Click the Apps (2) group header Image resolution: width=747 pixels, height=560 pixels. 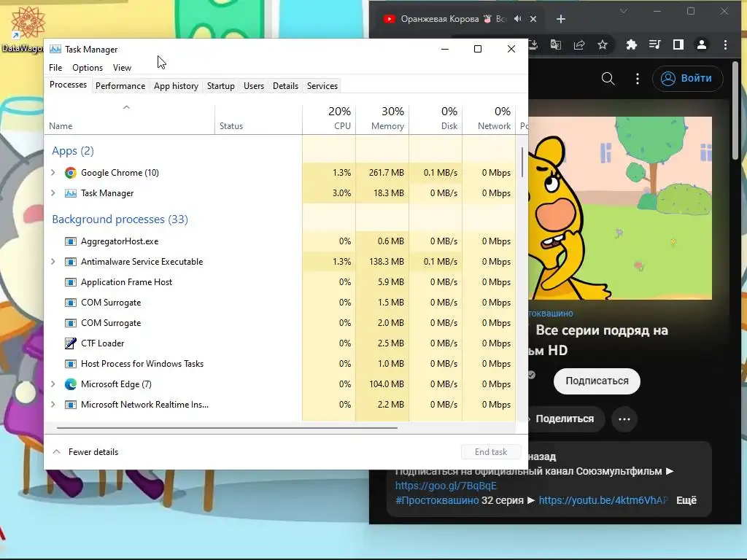coord(73,151)
